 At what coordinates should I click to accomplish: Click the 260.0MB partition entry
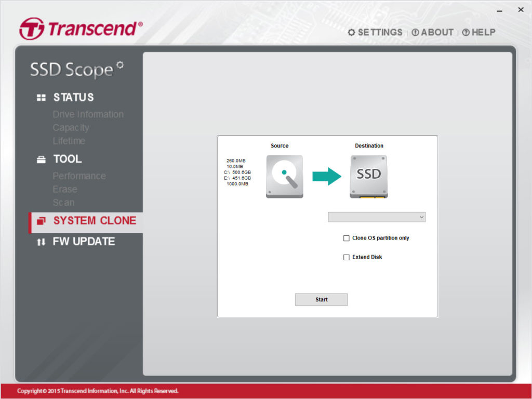click(236, 161)
